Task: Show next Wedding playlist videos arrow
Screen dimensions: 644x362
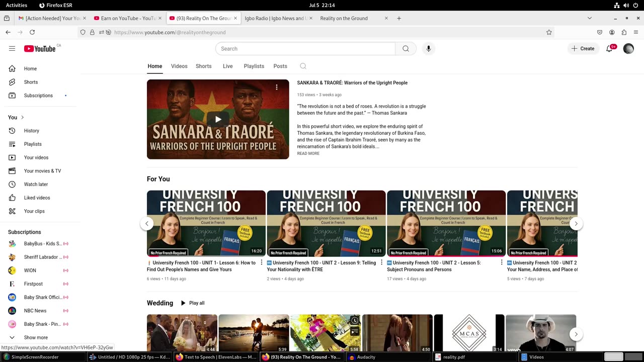Action: [576, 334]
